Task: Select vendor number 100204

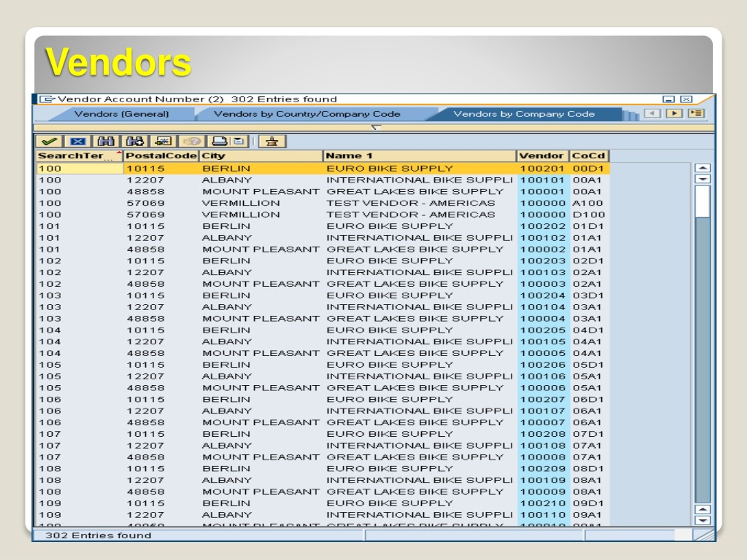Action: (x=542, y=295)
